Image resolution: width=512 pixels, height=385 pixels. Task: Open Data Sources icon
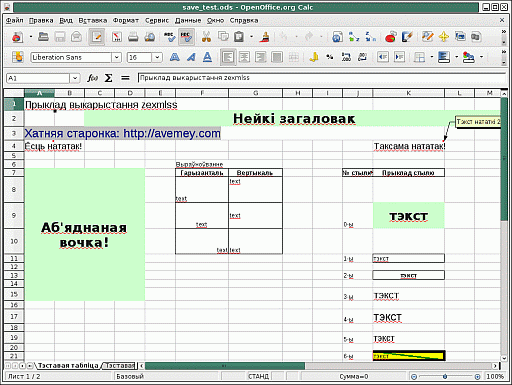(476, 37)
